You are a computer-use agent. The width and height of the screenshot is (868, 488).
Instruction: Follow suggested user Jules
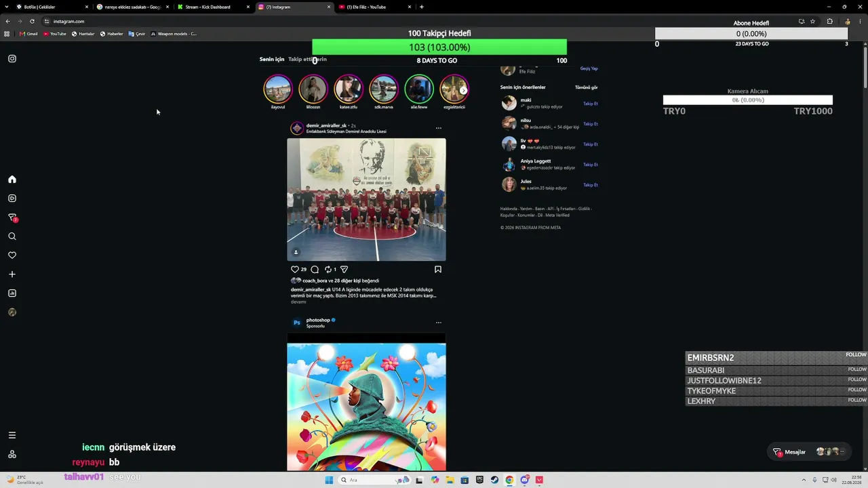click(591, 185)
